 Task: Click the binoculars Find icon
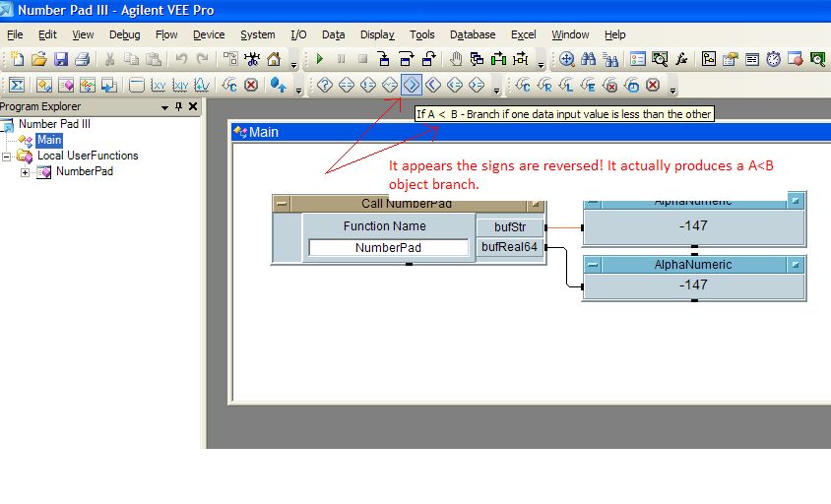pos(589,60)
